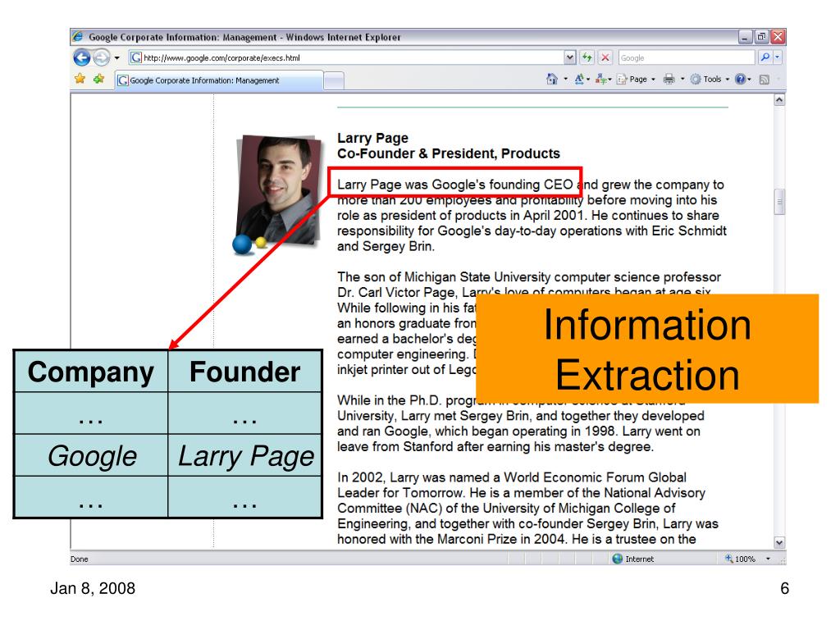Click the "Founder" table header cell
The width and height of the screenshot is (840, 630).
[x=244, y=372]
